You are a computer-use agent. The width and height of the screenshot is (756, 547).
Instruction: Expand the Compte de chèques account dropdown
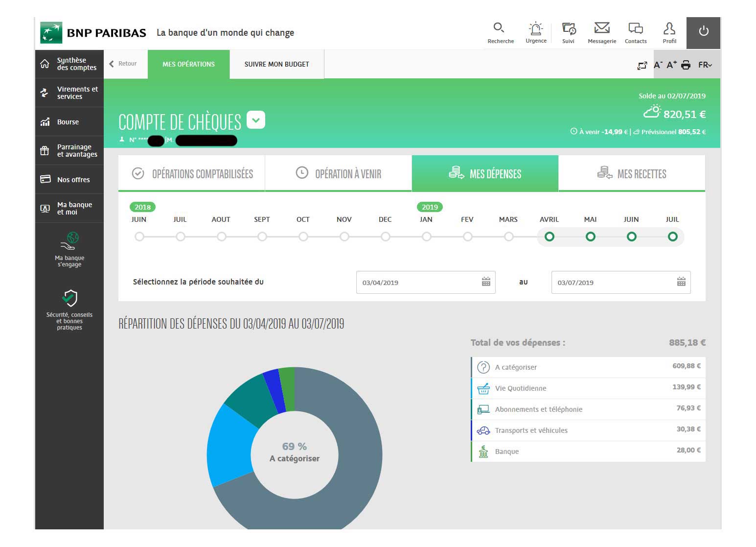pyautogui.click(x=256, y=120)
